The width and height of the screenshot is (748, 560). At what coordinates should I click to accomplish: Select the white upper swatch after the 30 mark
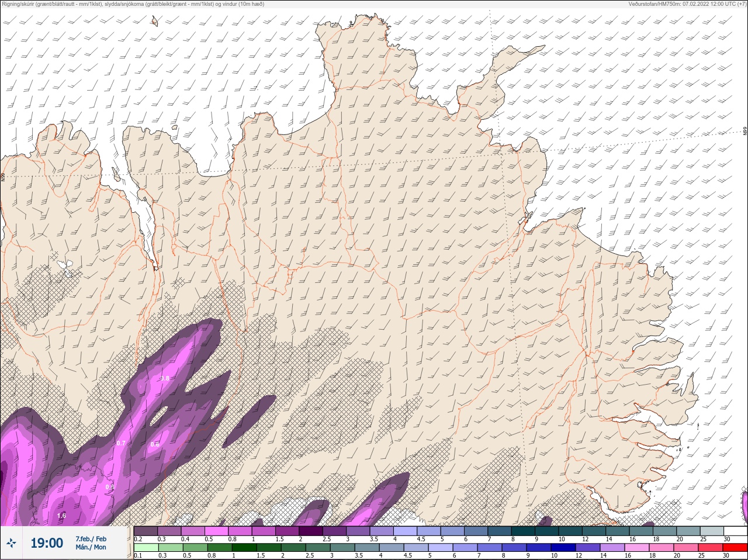point(735,531)
